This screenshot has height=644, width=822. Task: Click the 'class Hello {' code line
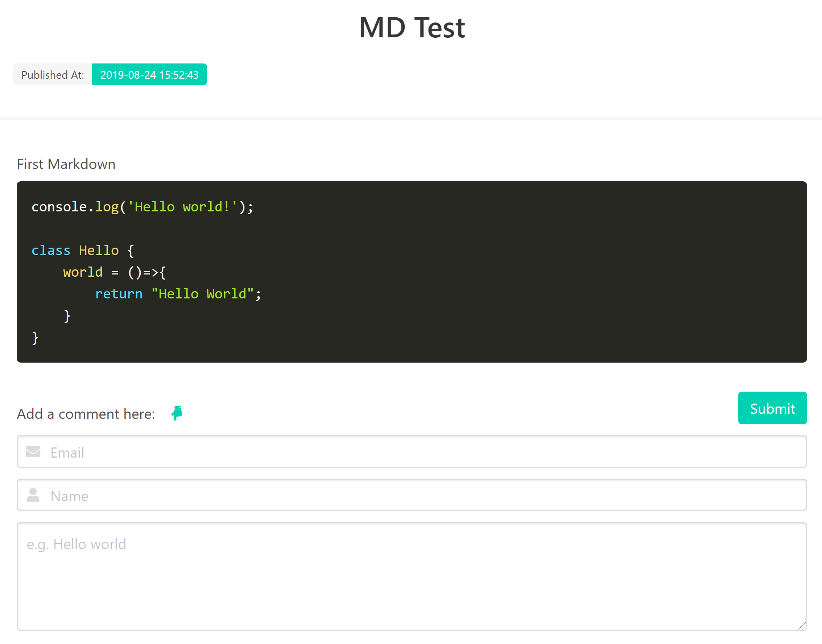click(x=83, y=250)
